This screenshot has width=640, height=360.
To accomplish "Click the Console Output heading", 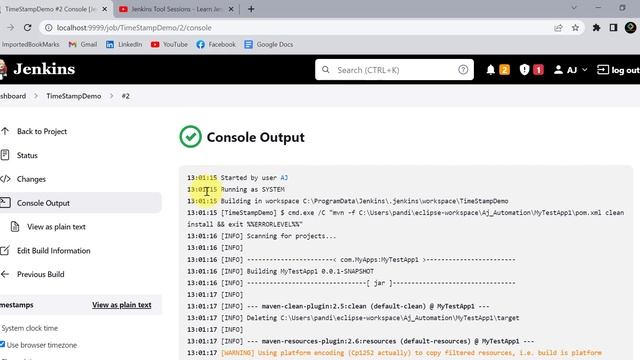I will pyautogui.click(x=256, y=137).
